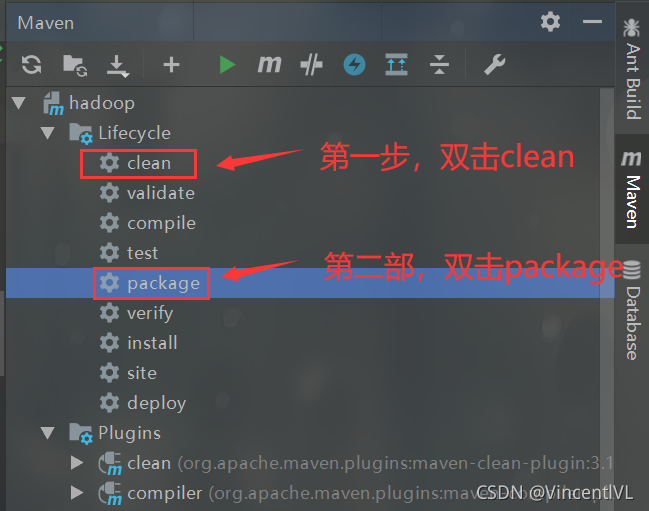Viewport: 649px width, 511px height.
Task: Hide the Maven tool window
Action: coord(592,22)
